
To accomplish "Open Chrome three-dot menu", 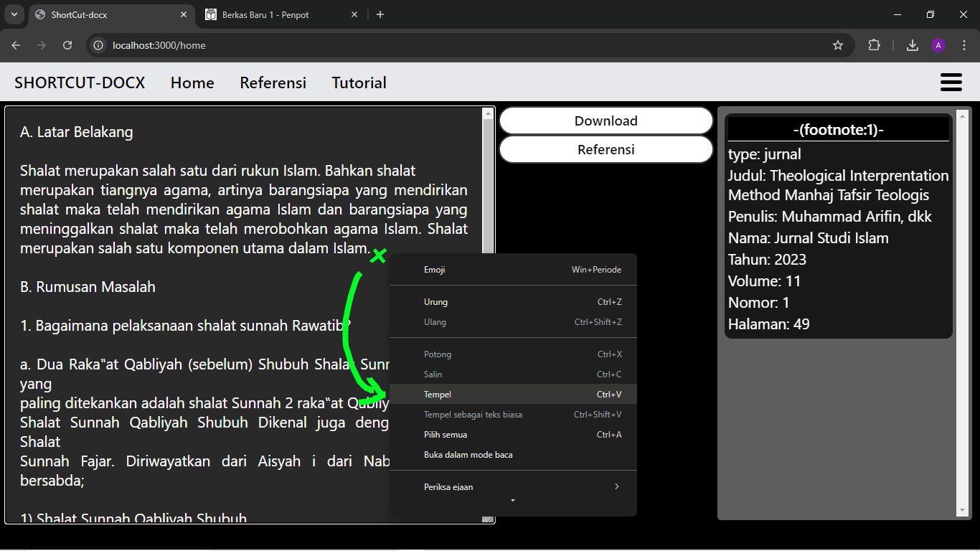I will click(x=964, y=45).
